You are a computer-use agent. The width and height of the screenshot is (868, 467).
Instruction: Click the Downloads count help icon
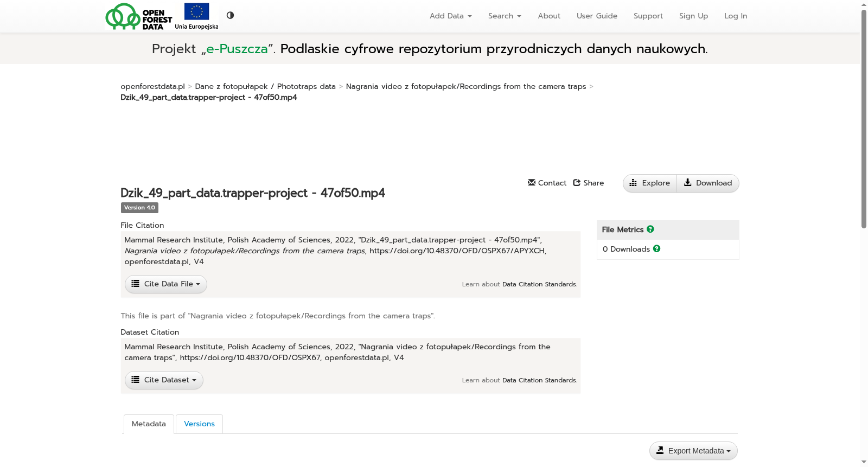(x=656, y=249)
